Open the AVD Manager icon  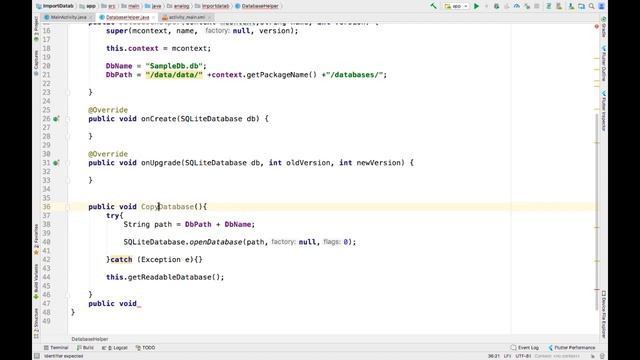(559, 6)
